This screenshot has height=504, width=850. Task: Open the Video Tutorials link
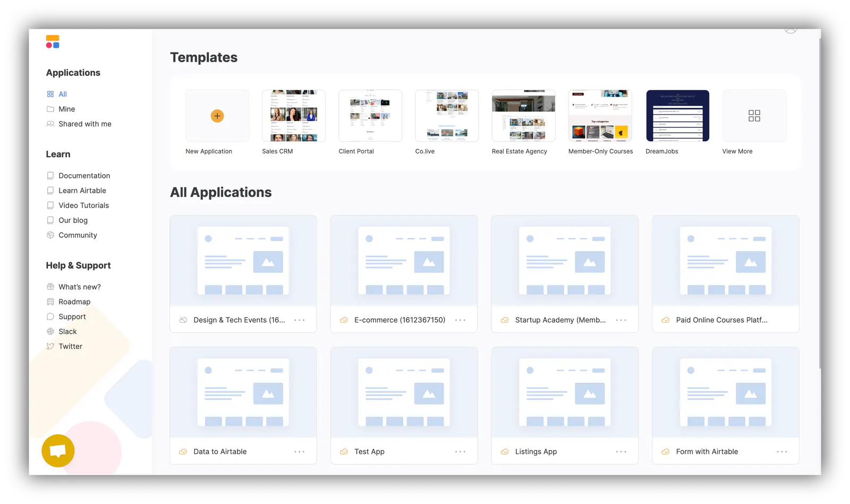(83, 206)
